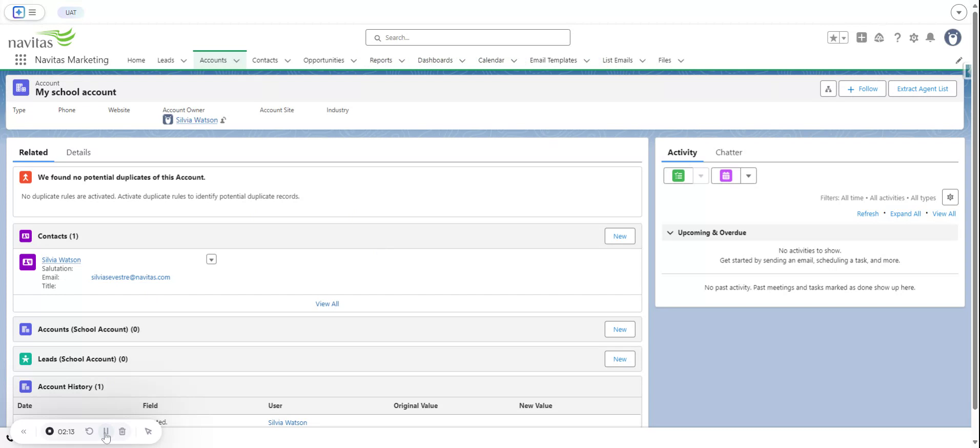Open the Opportunities navigation tab
This screenshot has height=448, width=980.
[323, 60]
